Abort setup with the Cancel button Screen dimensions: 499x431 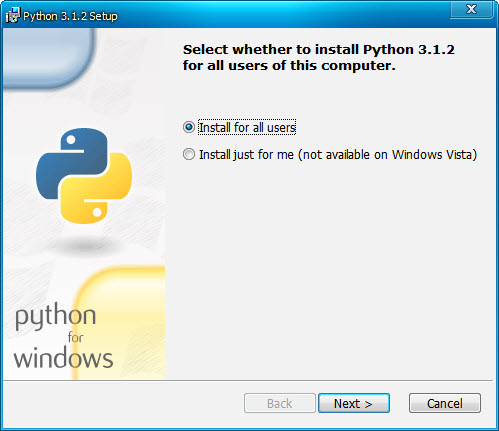tap(445, 403)
